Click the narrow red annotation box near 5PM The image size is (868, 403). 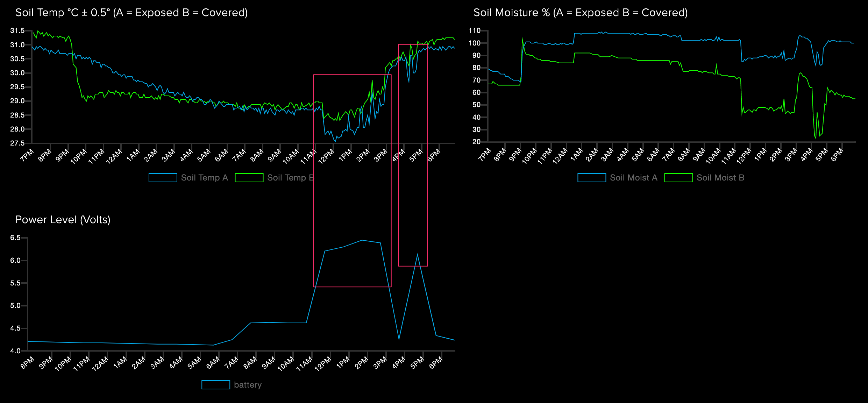[413, 154]
